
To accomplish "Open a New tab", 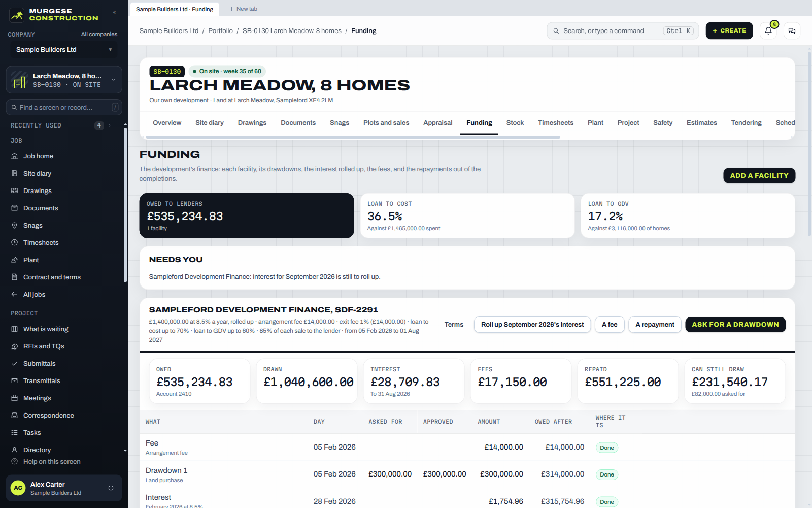I will point(243,9).
